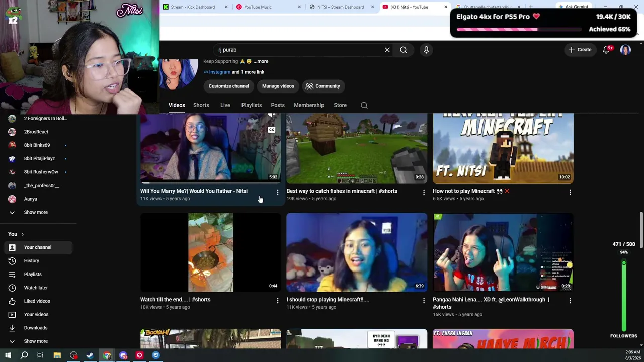644x362 pixels.
Task: Open the Community button
Action: [323, 86]
